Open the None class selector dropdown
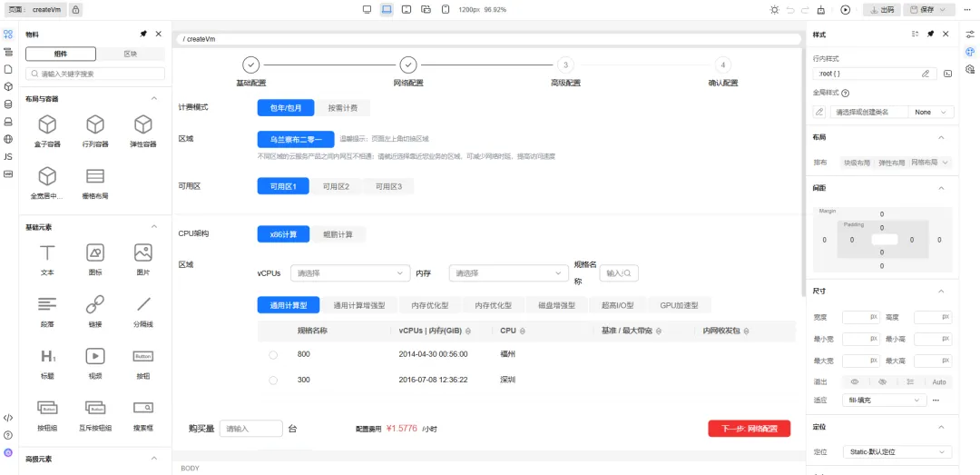Viewport: 980px width, 475px height. pyautogui.click(x=931, y=112)
